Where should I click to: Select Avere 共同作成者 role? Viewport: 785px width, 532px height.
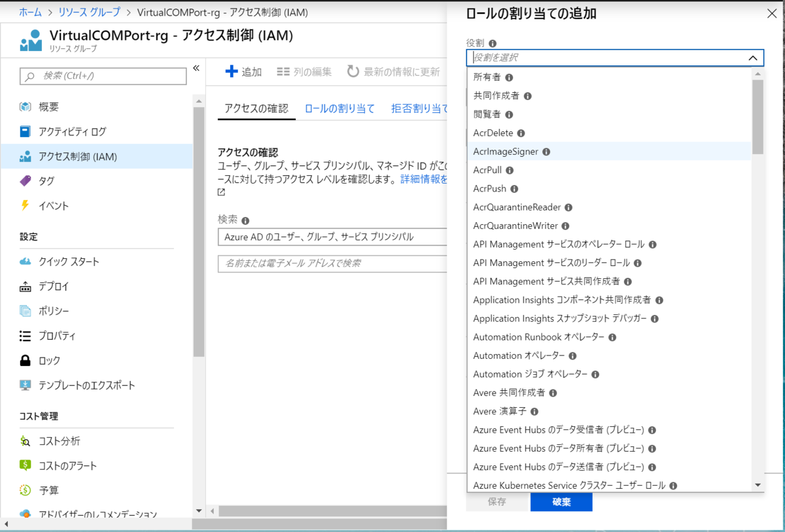[609, 393]
